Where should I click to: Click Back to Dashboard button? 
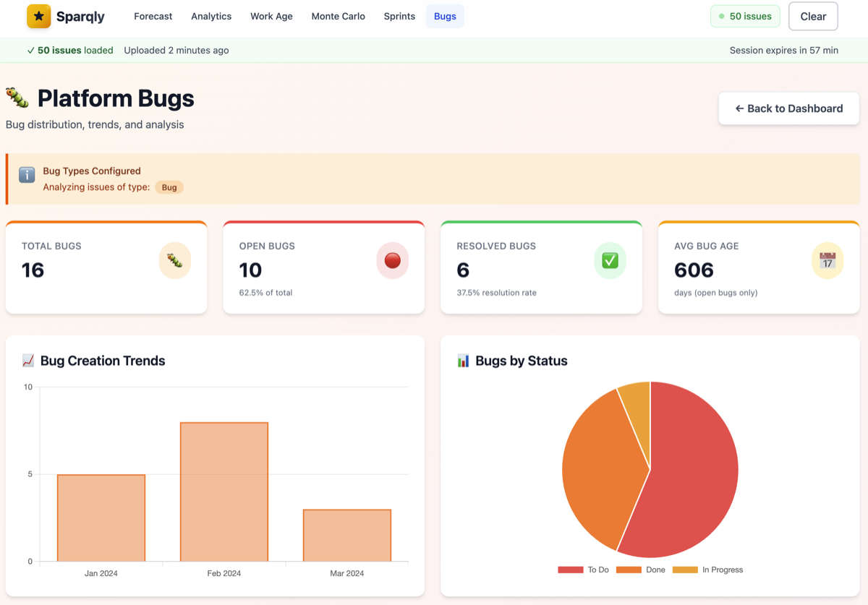click(x=788, y=108)
